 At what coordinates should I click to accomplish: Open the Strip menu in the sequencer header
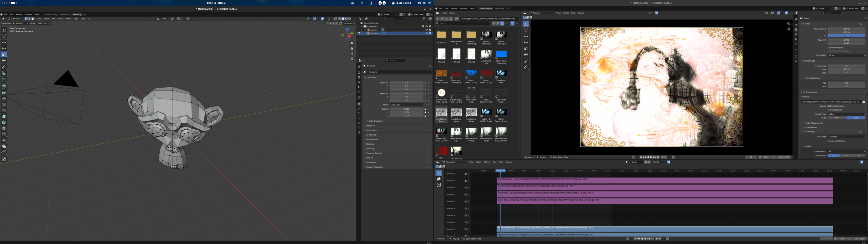pos(501,162)
